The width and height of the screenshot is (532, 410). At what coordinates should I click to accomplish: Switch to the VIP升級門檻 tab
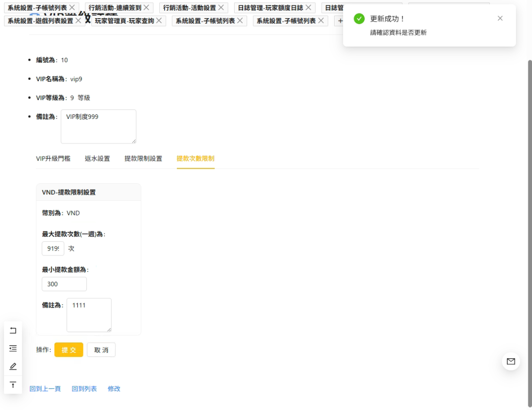(x=53, y=159)
